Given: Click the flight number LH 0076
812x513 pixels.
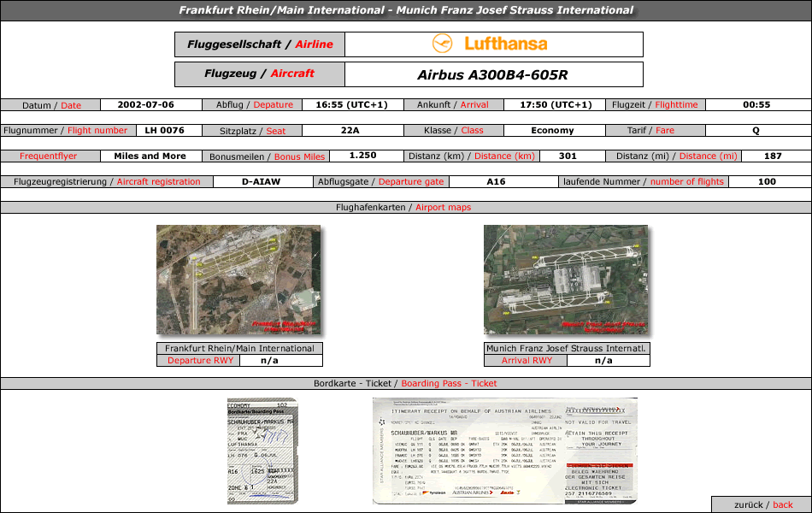Looking at the screenshot, I should (x=164, y=131).
